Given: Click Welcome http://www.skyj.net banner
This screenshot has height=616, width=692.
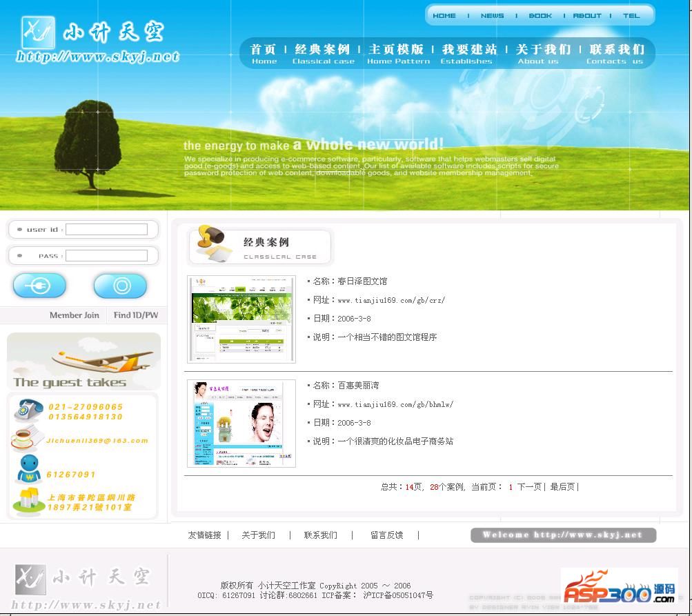Looking at the screenshot, I should pos(563,535).
